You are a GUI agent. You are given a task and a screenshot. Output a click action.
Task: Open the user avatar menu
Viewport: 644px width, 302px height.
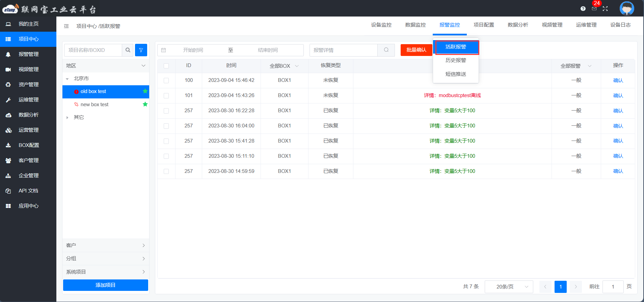click(627, 8)
